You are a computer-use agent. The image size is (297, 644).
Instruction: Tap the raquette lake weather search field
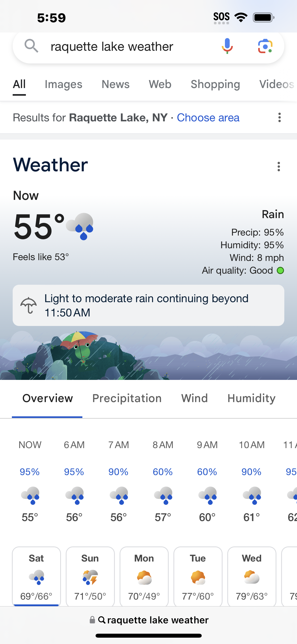pyautogui.click(x=112, y=47)
